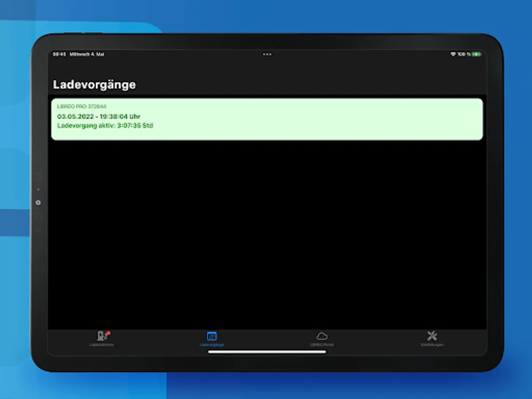Image resolution: width=532 pixels, height=399 pixels.
Task: Expand the charging session row chevron
Action: tap(472, 120)
